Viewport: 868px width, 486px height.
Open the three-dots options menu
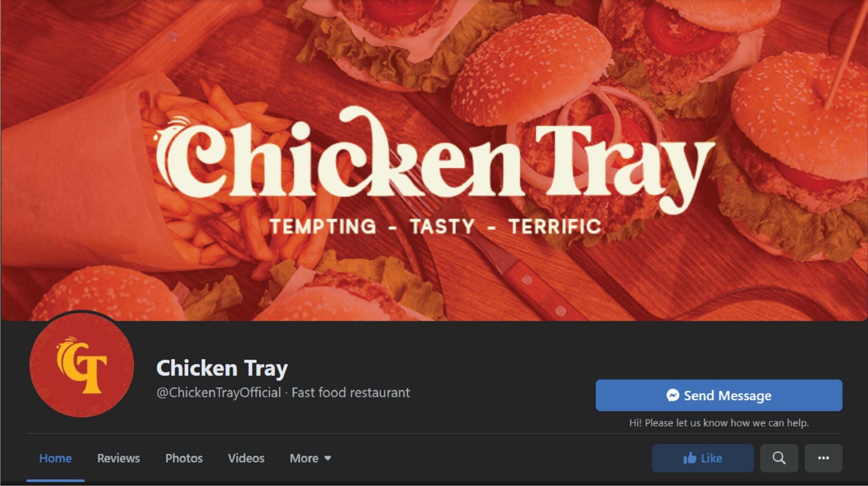(823, 458)
